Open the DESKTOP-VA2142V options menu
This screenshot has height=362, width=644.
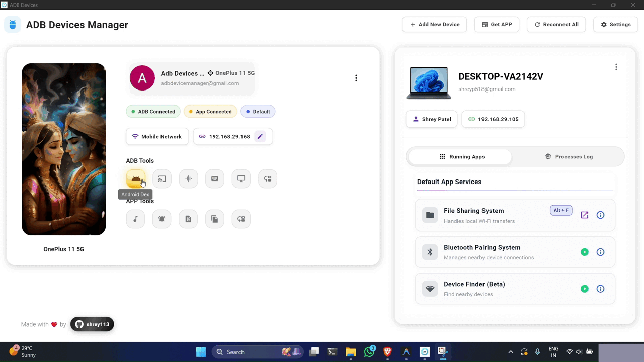pos(616,67)
